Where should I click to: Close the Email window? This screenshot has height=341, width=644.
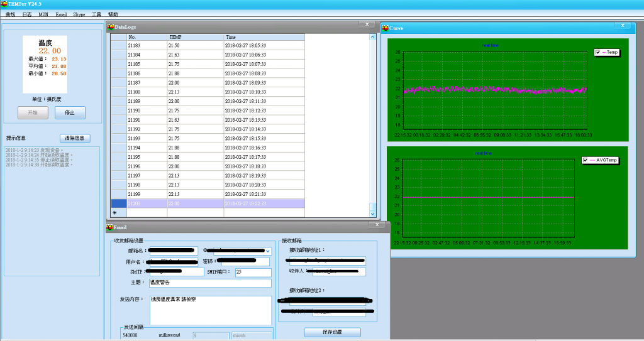coord(377,224)
